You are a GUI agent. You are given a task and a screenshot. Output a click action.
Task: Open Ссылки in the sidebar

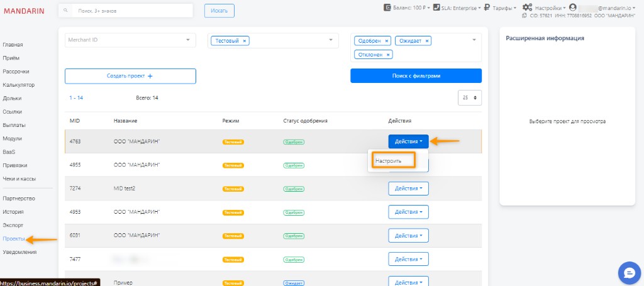tap(13, 112)
